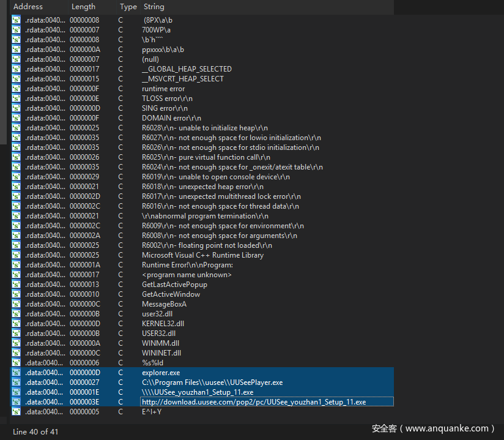The image size is (504, 440).
Task: Click string icon beside KERNEL32.dll row
Action: [x=16, y=324]
